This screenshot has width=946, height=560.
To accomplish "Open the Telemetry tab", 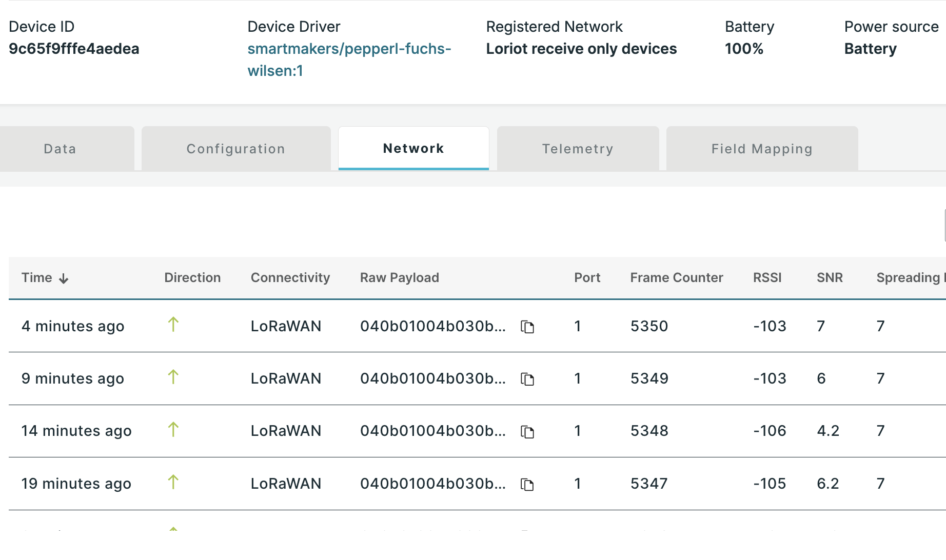I will tap(578, 149).
